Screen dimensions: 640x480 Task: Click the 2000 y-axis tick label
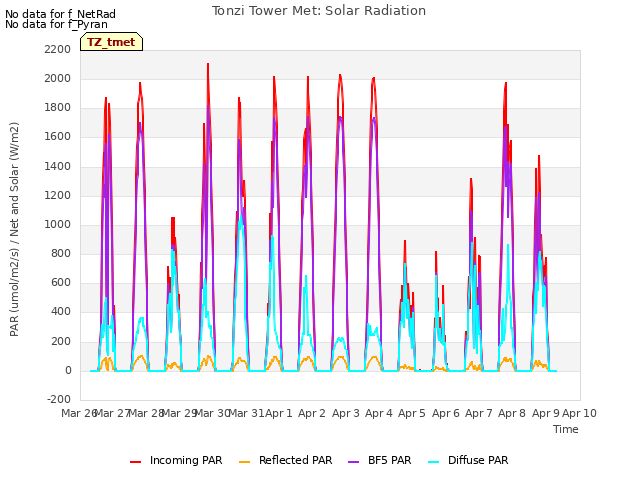click(58, 78)
